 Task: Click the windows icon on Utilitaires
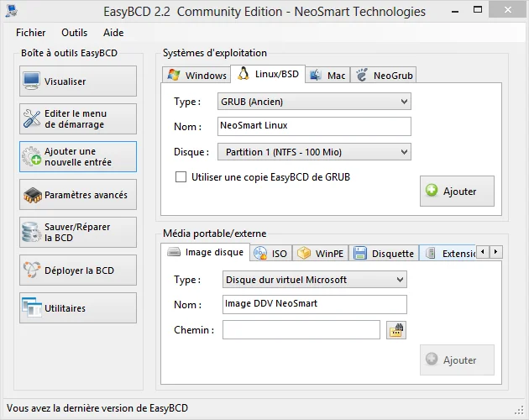pyautogui.click(x=32, y=307)
